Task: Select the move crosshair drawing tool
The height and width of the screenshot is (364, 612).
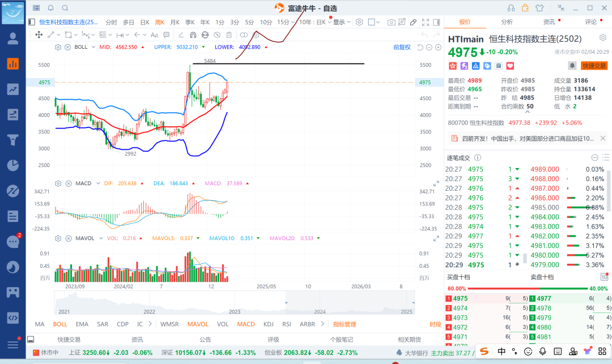Action: [39, 35]
